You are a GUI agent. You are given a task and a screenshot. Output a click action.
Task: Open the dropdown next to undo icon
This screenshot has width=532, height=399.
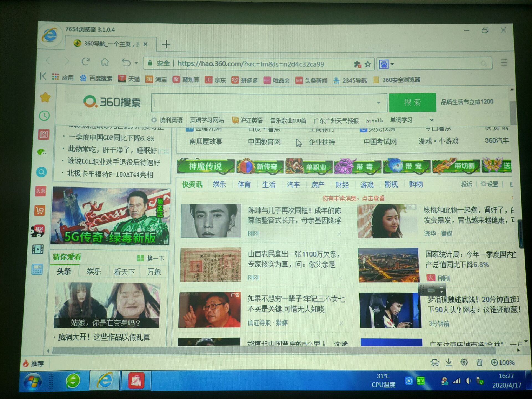click(136, 63)
